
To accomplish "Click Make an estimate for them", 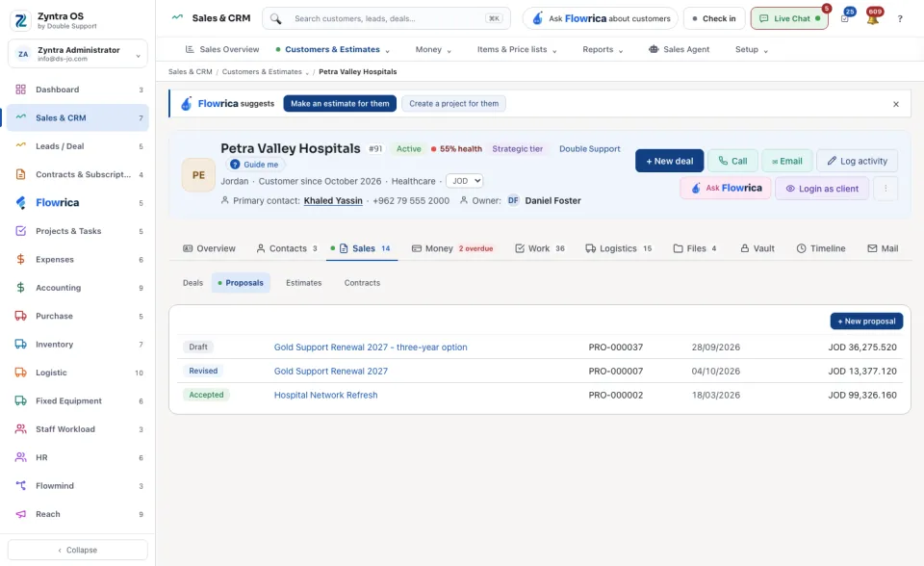I will [340, 104].
